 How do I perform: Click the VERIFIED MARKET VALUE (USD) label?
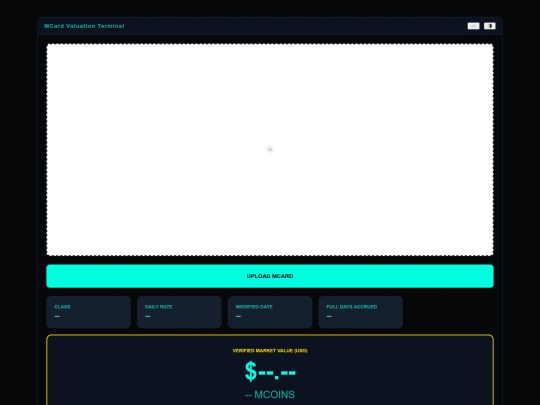click(x=270, y=351)
